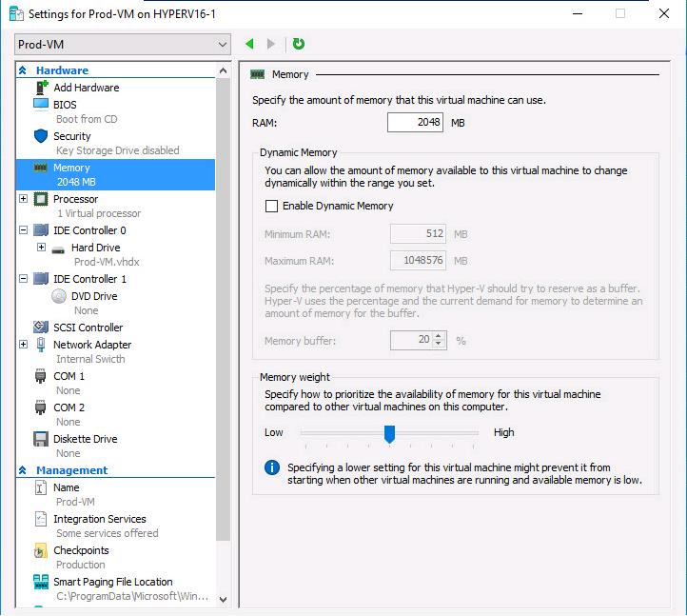Open the Security settings item
The width and height of the screenshot is (687, 616).
click(72, 136)
